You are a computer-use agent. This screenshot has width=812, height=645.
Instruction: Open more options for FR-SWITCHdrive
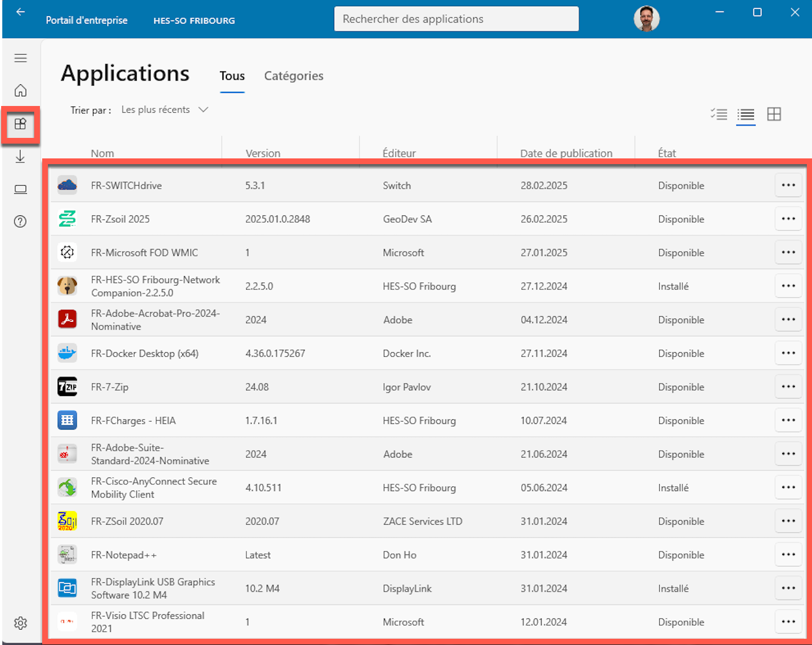pos(789,185)
